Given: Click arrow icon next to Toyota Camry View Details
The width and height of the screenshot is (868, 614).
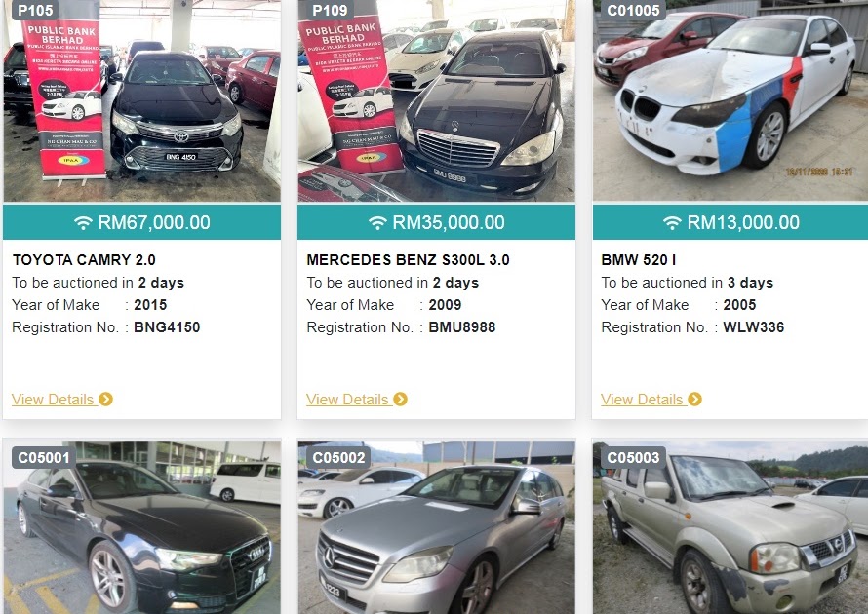Looking at the screenshot, I should [x=105, y=399].
